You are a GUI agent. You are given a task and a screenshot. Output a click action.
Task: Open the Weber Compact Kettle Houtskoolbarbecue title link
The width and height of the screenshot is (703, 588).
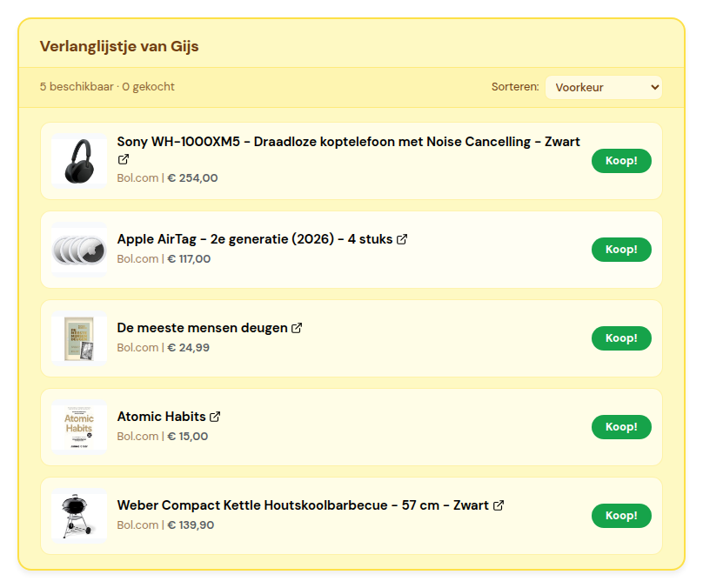(x=303, y=505)
